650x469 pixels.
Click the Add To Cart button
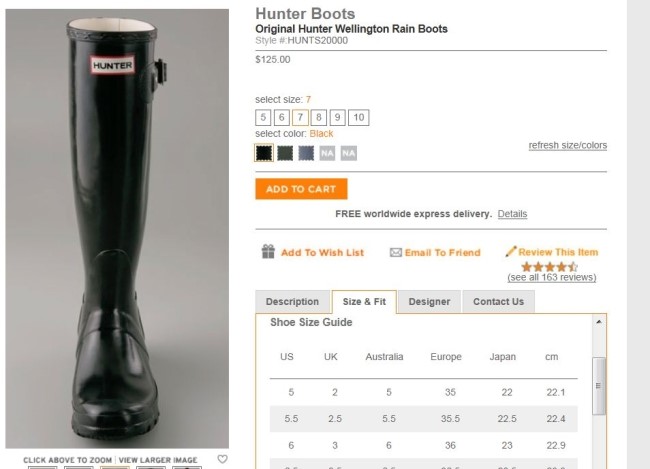coord(301,189)
